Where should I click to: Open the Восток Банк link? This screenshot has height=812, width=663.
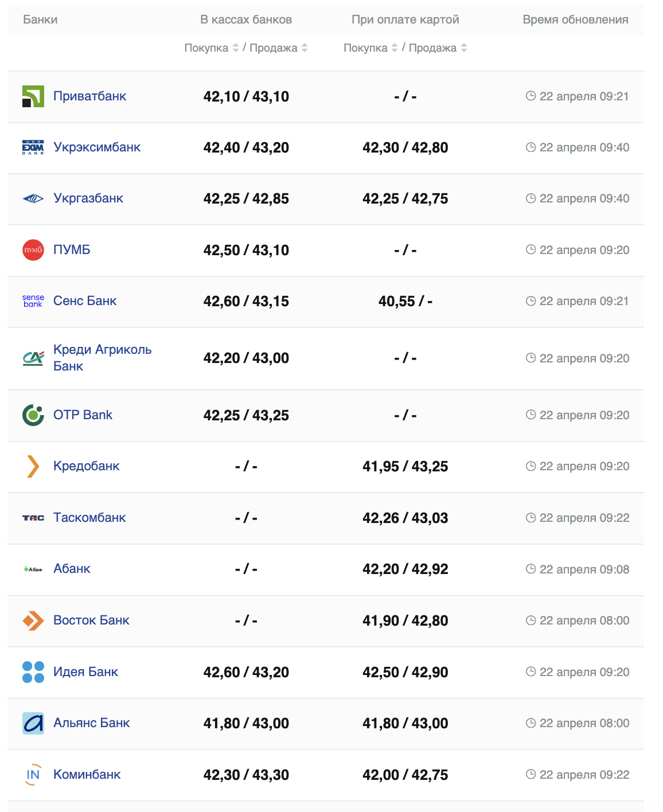(91, 620)
